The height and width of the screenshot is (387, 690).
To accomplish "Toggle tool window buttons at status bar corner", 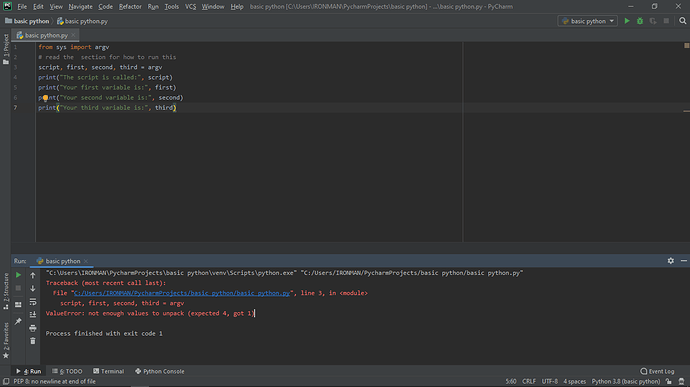I will (6, 381).
